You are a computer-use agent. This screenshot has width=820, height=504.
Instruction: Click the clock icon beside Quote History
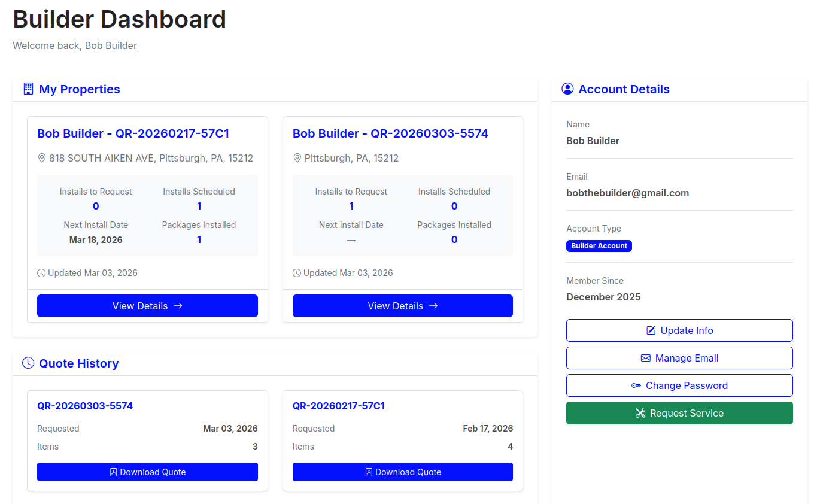tap(28, 363)
